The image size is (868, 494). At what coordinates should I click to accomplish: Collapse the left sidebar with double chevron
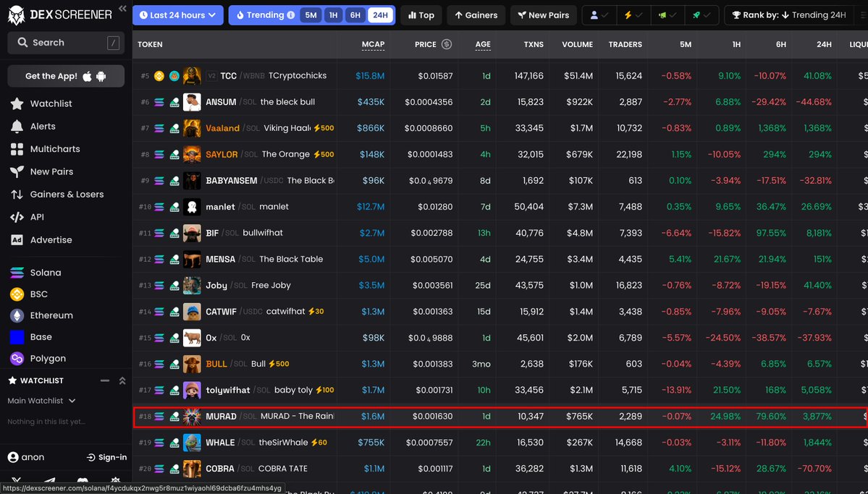point(122,8)
